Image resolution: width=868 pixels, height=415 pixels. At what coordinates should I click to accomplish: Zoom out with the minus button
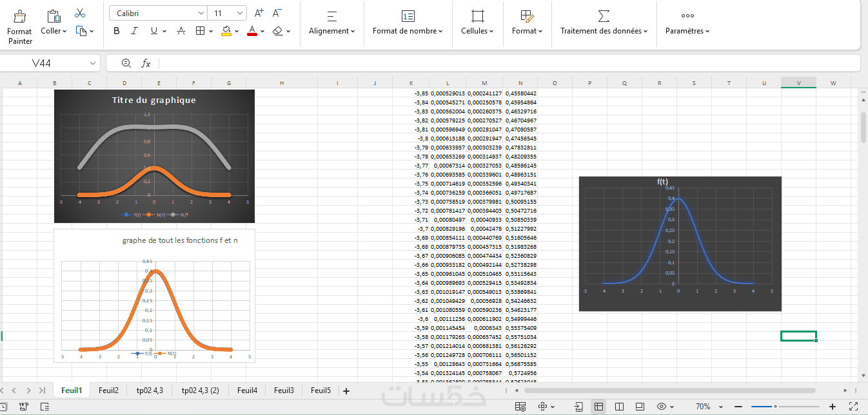tap(738, 407)
